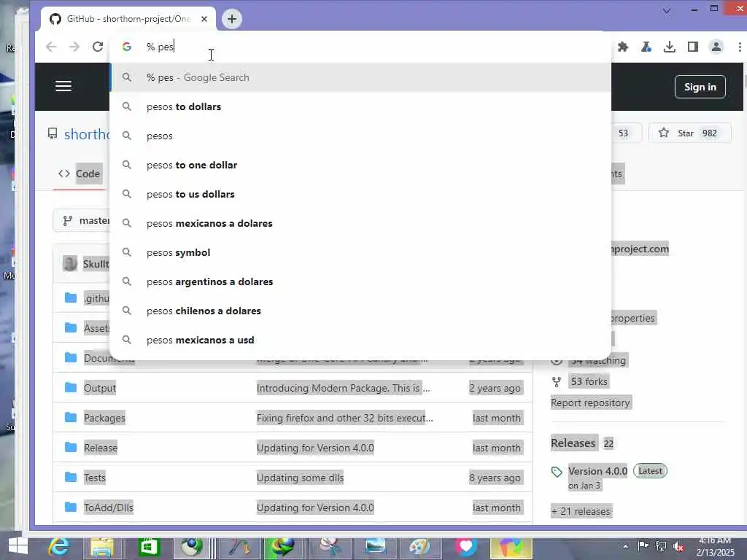The image size is (747, 560).
Task: Open the Releases heading link
Action: pyautogui.click(x=573, y=443)
